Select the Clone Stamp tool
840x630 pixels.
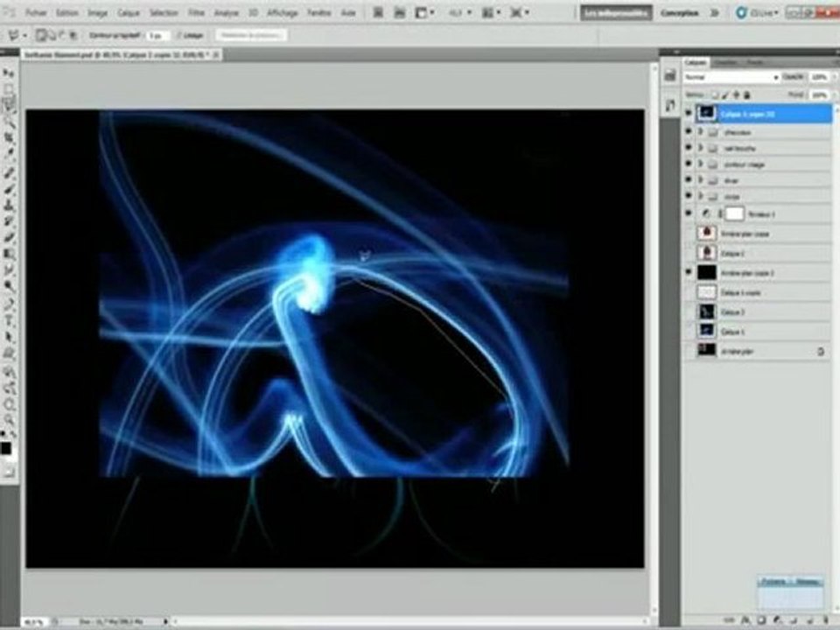[x=9, y=205]
